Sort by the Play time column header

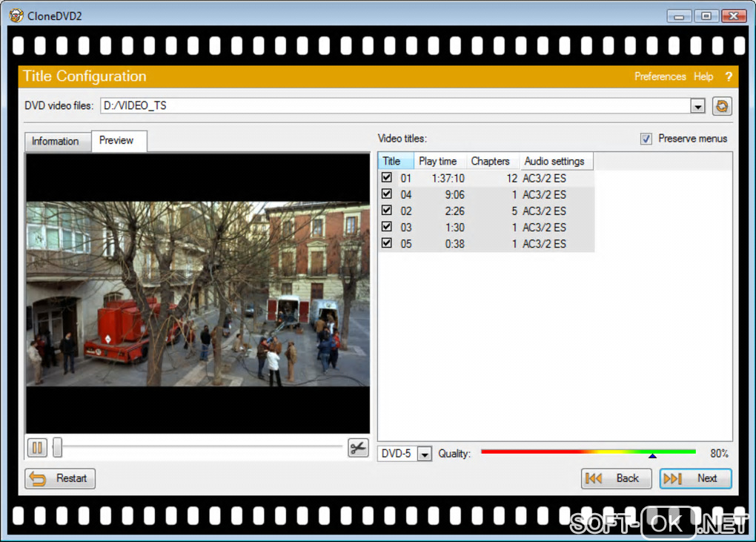tap(438, 161)
